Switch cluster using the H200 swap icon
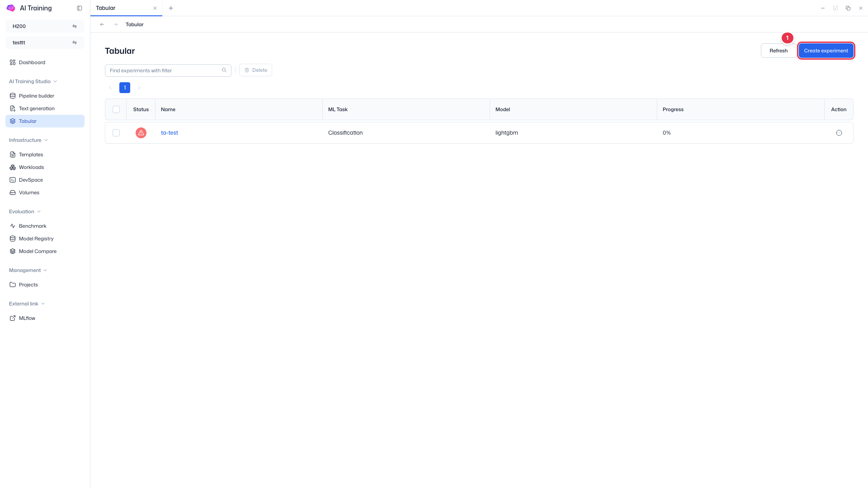 point(75,26)
